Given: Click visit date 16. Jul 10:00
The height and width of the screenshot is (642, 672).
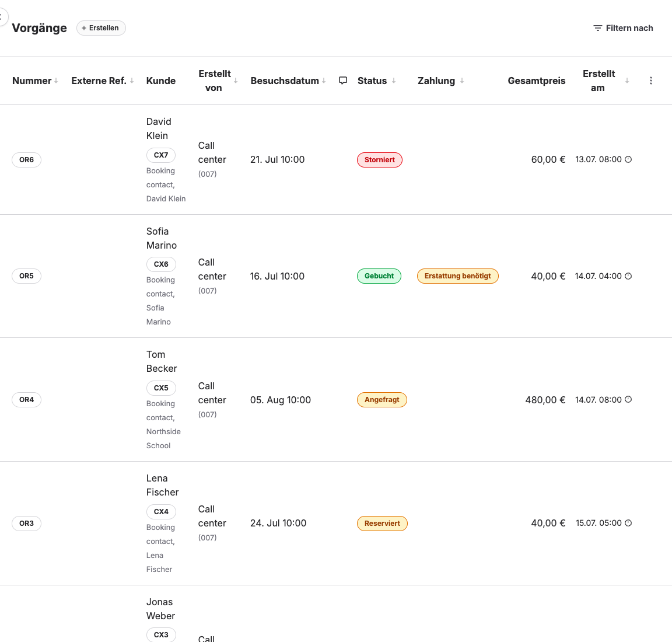Looking at the screenshot, I should [277, 276].
